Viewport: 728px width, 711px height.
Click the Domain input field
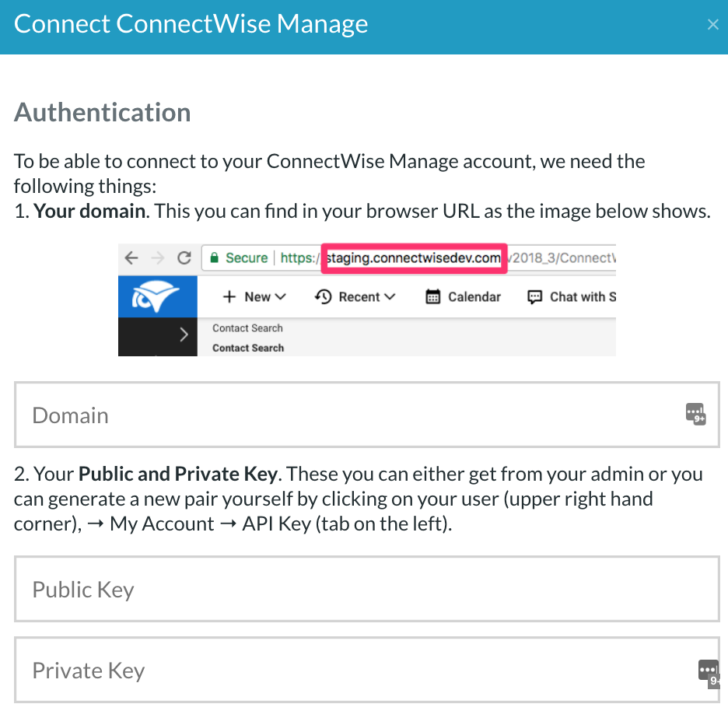pos(367,415)
